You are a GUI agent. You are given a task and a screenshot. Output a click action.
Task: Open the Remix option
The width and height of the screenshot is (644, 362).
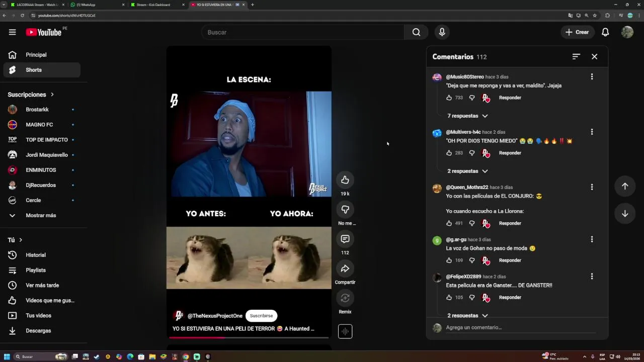[x=345, y=298]
